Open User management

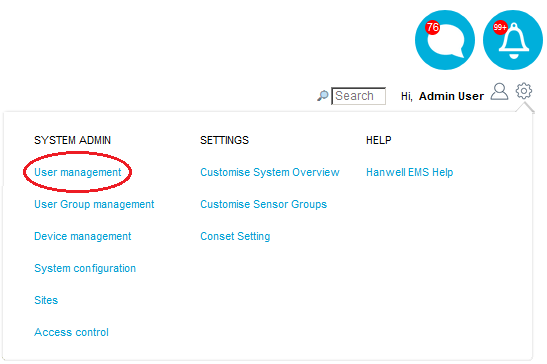77,172
